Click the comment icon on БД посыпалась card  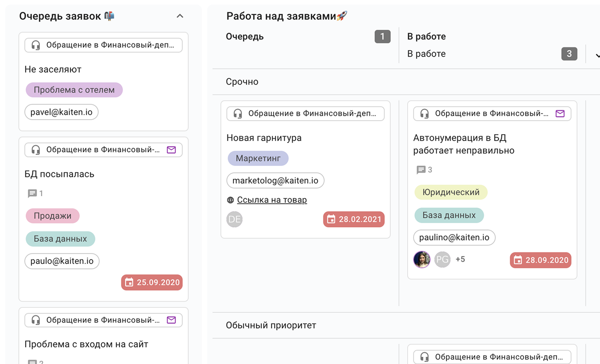click(32, 194)
